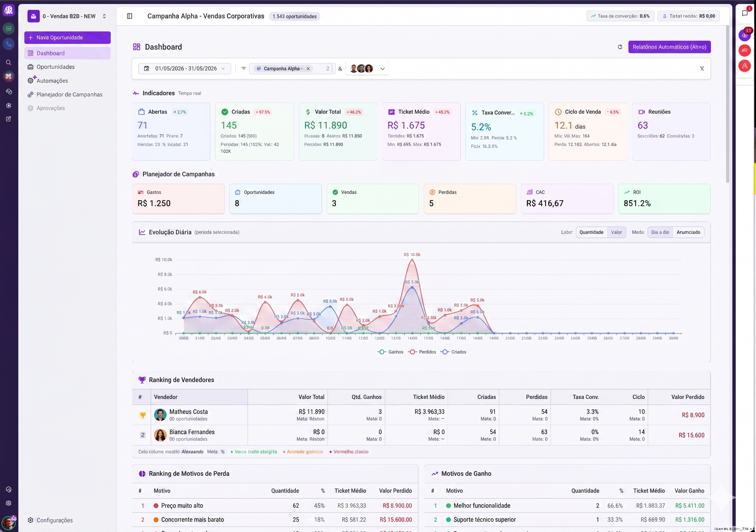
Task: Click the refresh dashboard icon
Action: pyautogui.click(x=620, y=47)
